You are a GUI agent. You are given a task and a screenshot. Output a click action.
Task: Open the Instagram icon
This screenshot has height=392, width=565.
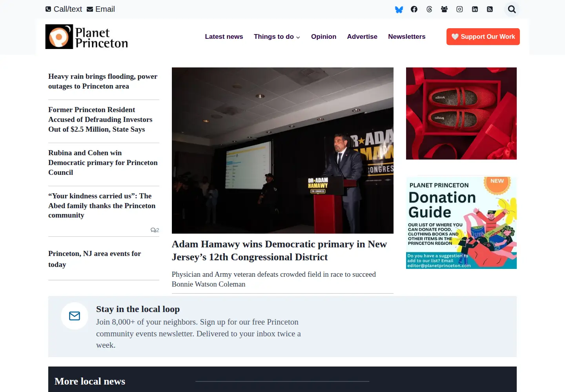(459, 9)
